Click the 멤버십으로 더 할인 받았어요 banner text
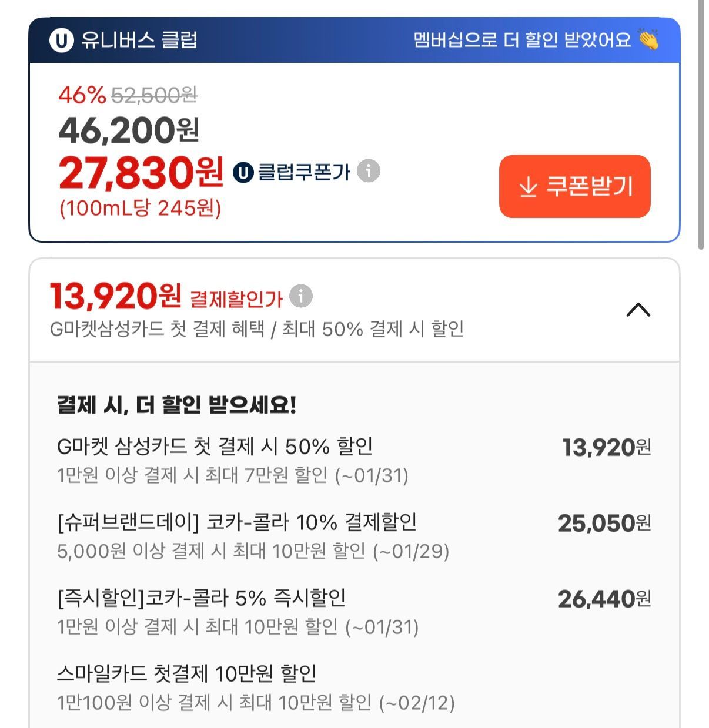 [x=521, y=40]
